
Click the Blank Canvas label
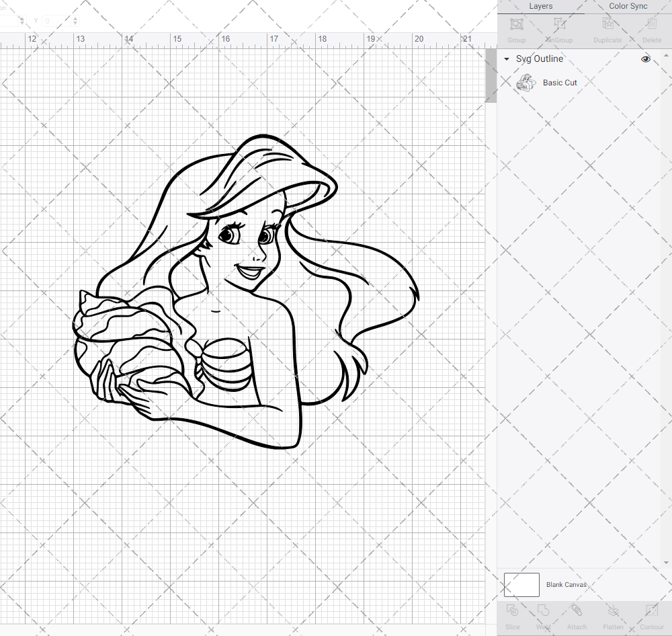click(x=566, y=584)
